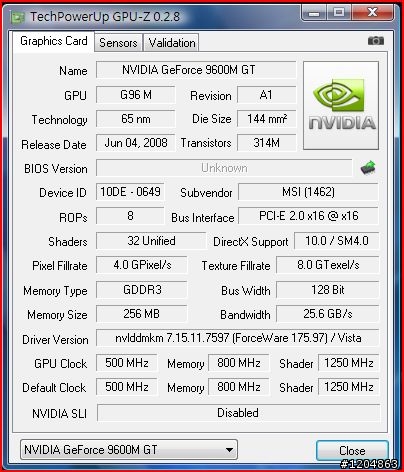
Task: Click the BIOS Version field showing Unknown
Action: [x=224, y=168]
